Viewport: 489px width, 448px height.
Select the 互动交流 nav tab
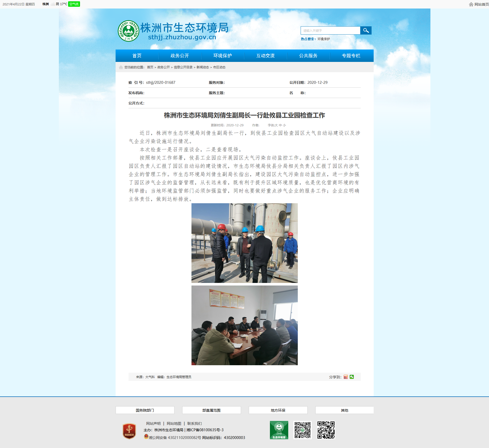(x=266, y=56)
